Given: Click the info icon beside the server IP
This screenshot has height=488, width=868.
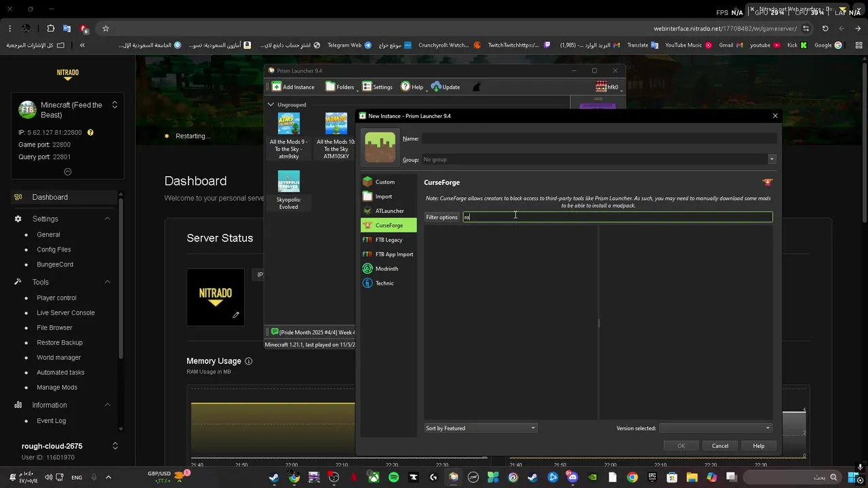Looking at the screenshot, I should click(x=90, y=132).
